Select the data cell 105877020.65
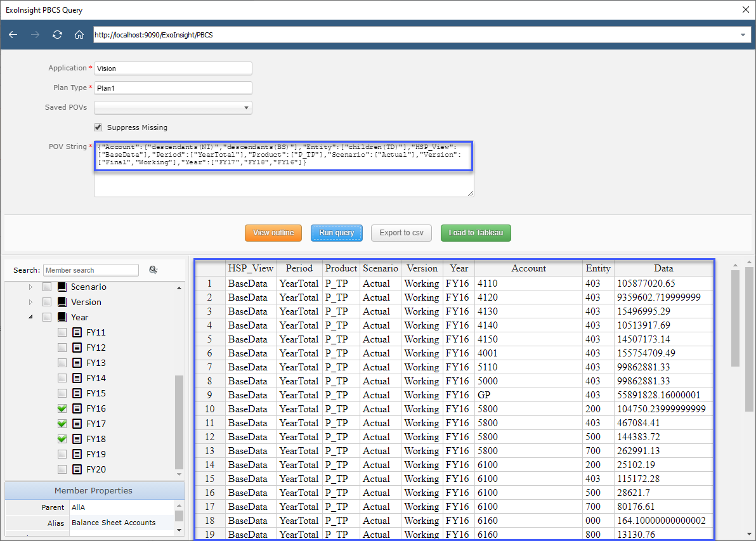 click(663, 284)
